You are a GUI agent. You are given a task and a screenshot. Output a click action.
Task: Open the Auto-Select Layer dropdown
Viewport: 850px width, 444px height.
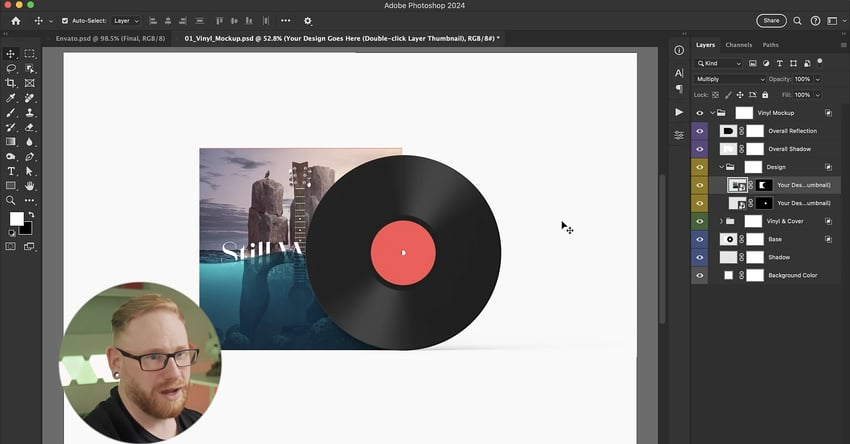coord(126,21)
